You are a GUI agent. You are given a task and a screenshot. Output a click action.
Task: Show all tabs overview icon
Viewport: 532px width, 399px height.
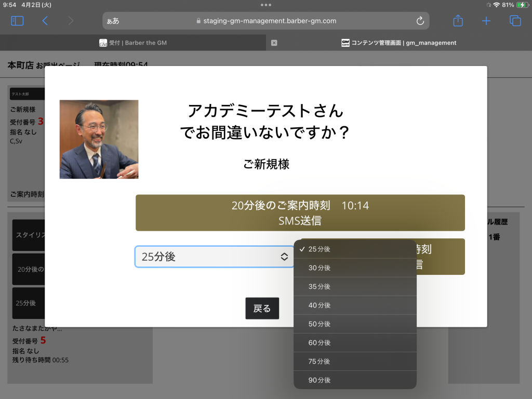tap(515, 21)
